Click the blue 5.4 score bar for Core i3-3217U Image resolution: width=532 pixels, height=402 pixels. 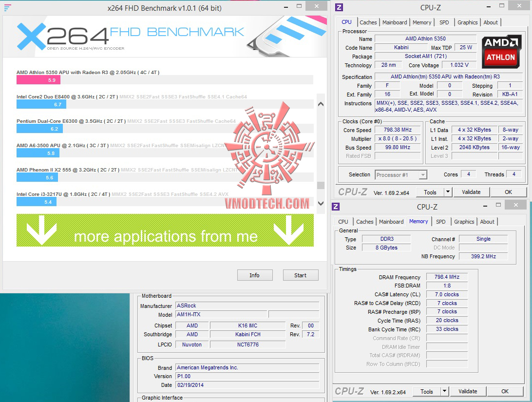37,202
